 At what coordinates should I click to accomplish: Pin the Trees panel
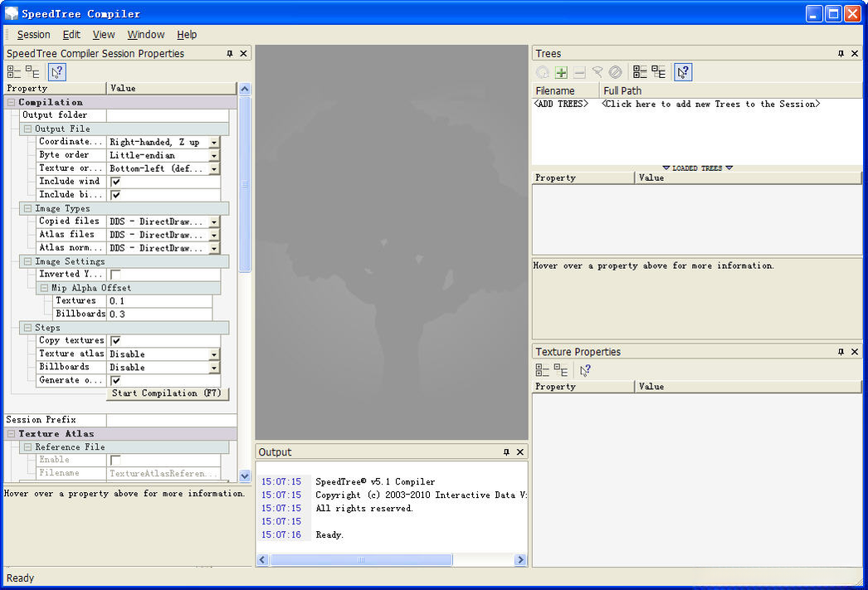pyautogui.click(x=841, y=54)
